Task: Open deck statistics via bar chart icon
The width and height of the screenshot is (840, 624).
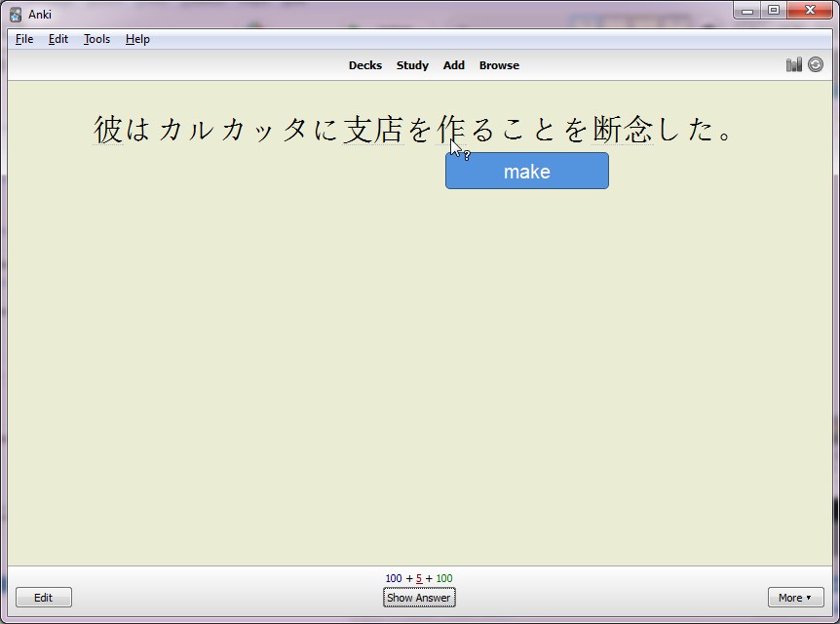Action: pyautogui.click(x=793, y=63)
